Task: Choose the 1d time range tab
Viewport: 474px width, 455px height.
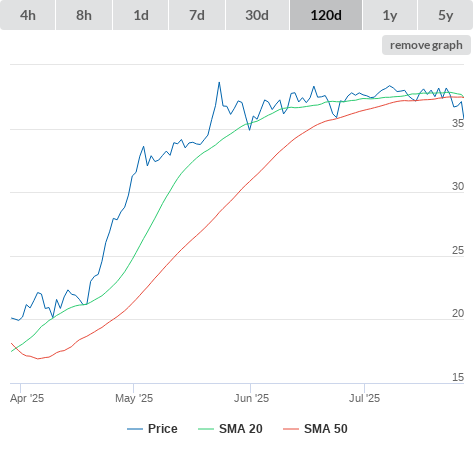Action: pos(141,15)
